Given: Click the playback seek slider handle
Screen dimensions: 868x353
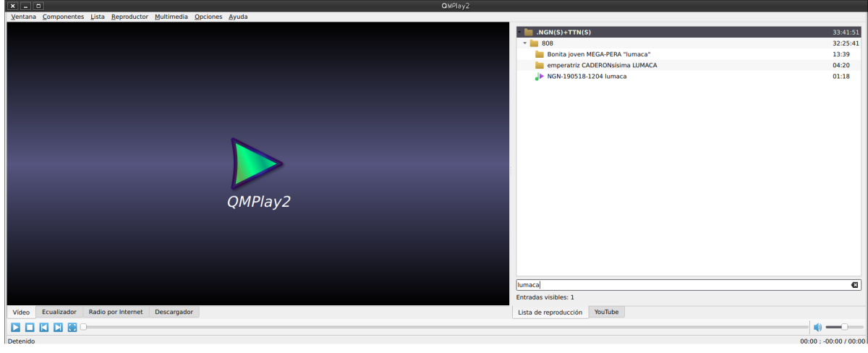Looking at the screenshot, I should pos(83,328).
